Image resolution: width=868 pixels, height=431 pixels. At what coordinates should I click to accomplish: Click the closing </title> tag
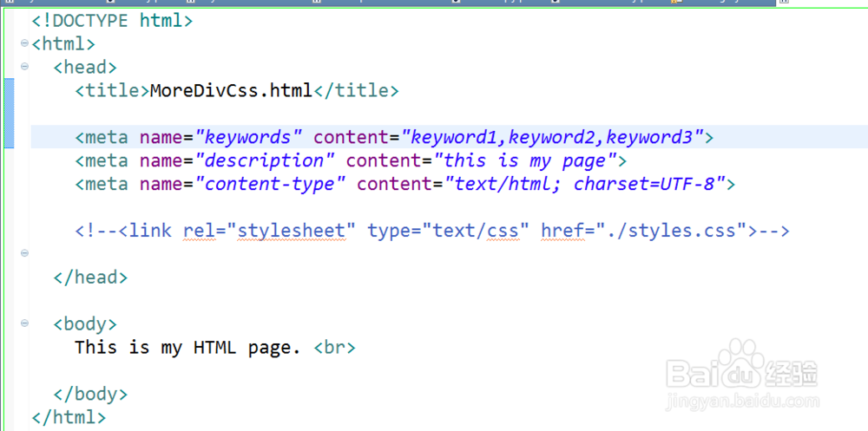356,90
